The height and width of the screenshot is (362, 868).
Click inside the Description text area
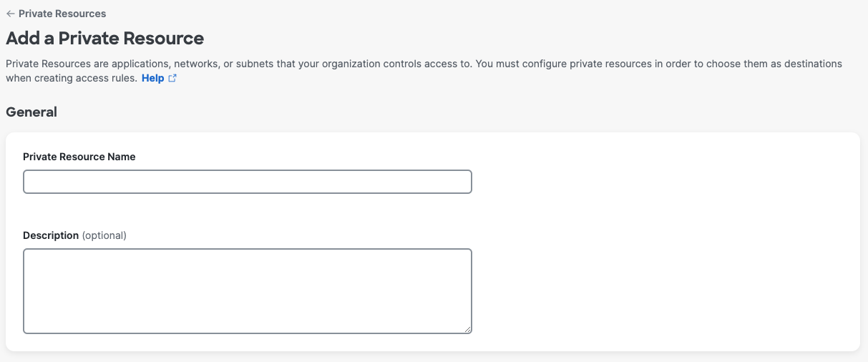tap(247, 291)
